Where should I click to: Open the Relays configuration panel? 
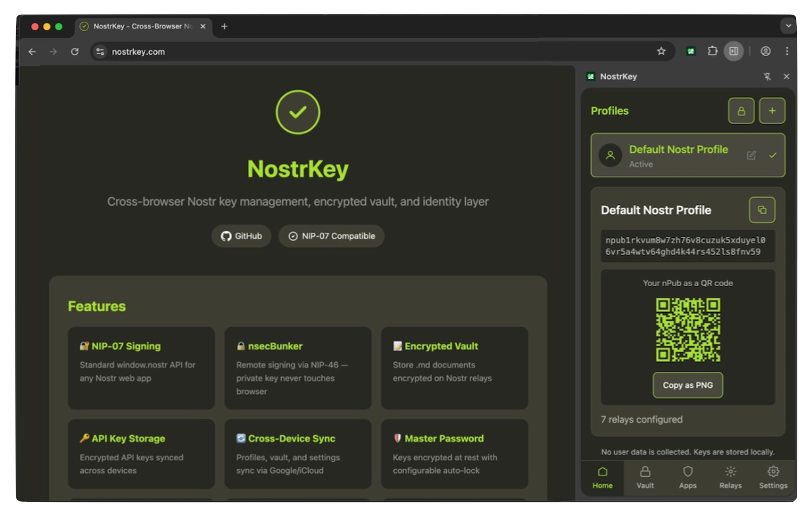tap(730, 476)
